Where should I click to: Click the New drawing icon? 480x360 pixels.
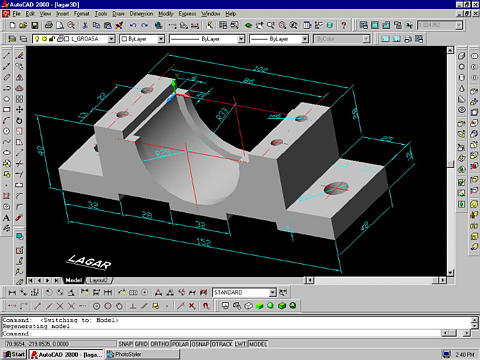pos(12,25)
